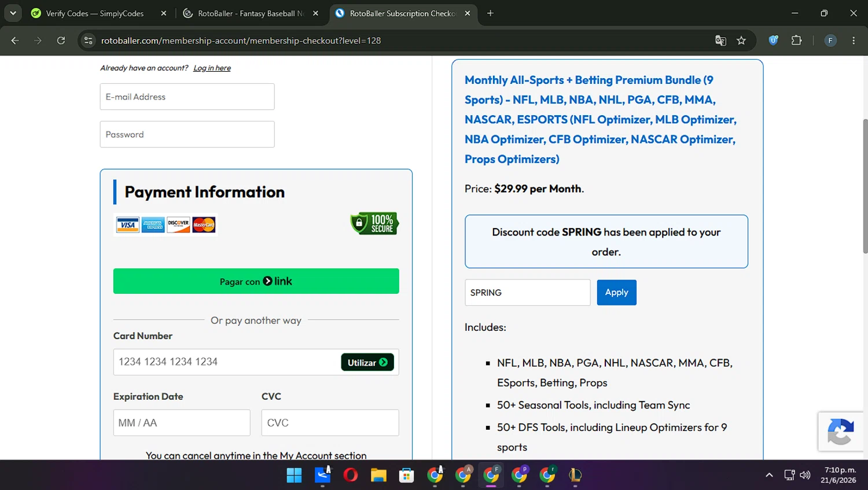Click the Visa card logo
Screen dimensions: 868x490
pos(127,225)
